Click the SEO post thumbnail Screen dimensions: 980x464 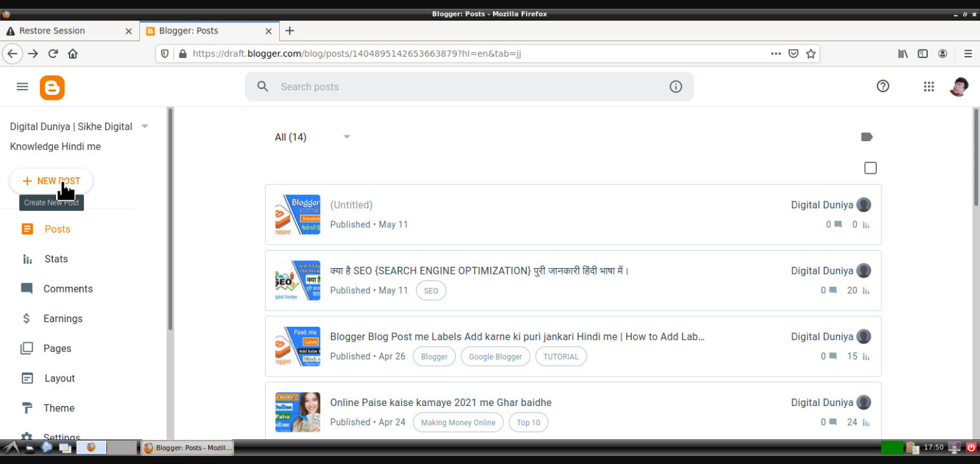coord(298,280)
